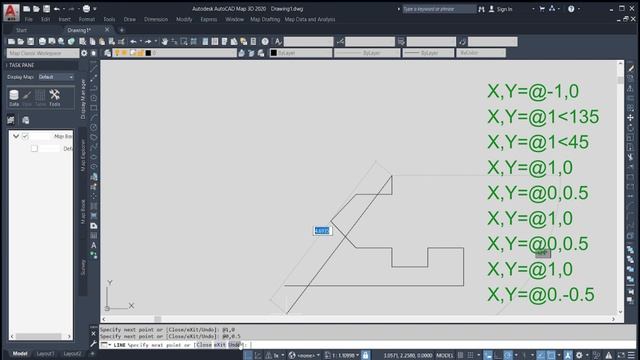Open the ByLayer linetype dropdown

(367, 53)
